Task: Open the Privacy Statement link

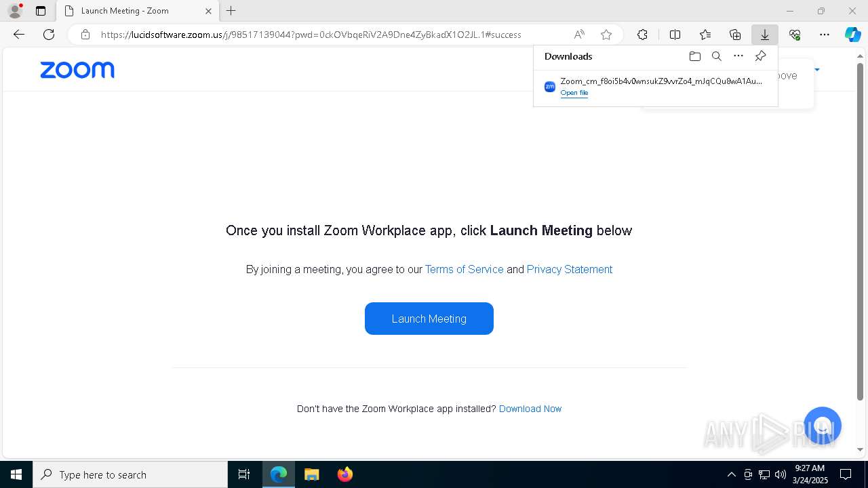Action: click(570, 269)
